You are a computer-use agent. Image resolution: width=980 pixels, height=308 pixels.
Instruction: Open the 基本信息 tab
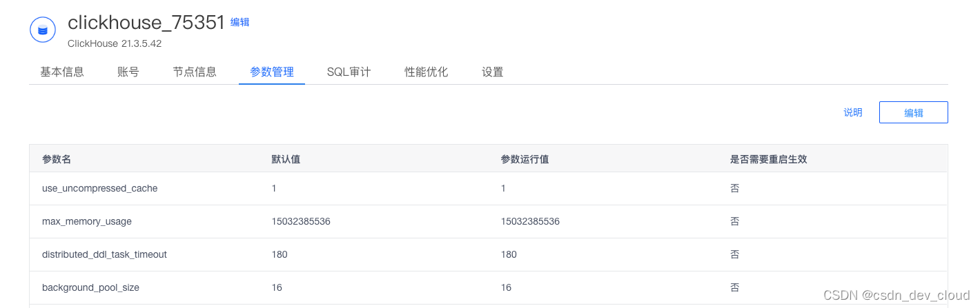(x=62, y=72)
